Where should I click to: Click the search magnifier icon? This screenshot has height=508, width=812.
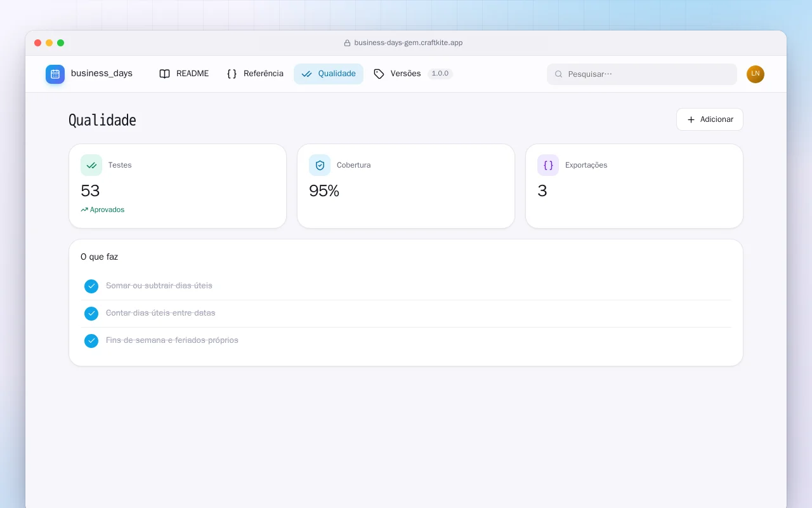pyautogui.click(x=559, y=74)
